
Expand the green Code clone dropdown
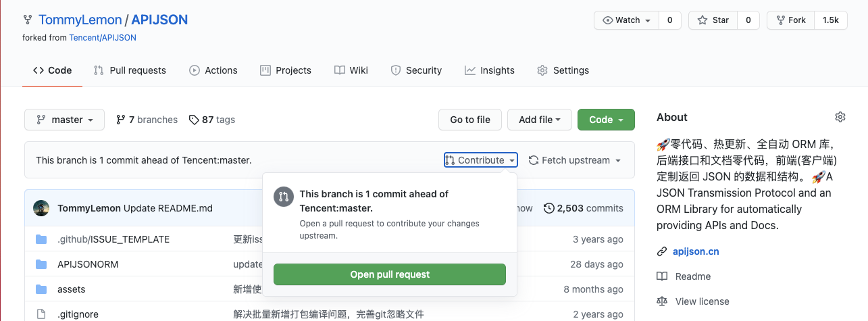pos(606,120)
